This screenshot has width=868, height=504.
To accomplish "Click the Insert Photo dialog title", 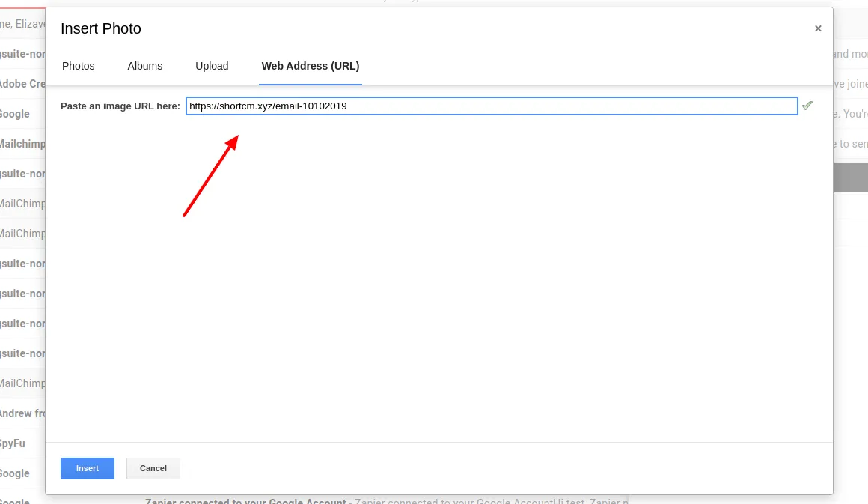I will coord(101,28).
